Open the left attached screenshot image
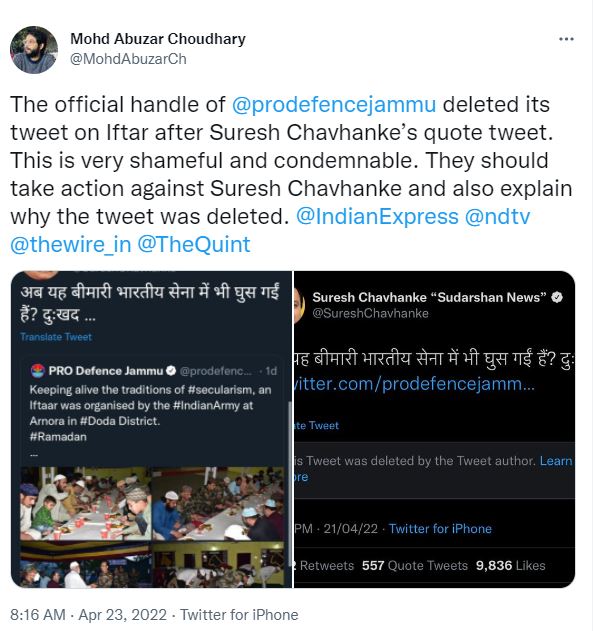Image resolution: width=593 pixels, height=631 pixels. point(151,429)
